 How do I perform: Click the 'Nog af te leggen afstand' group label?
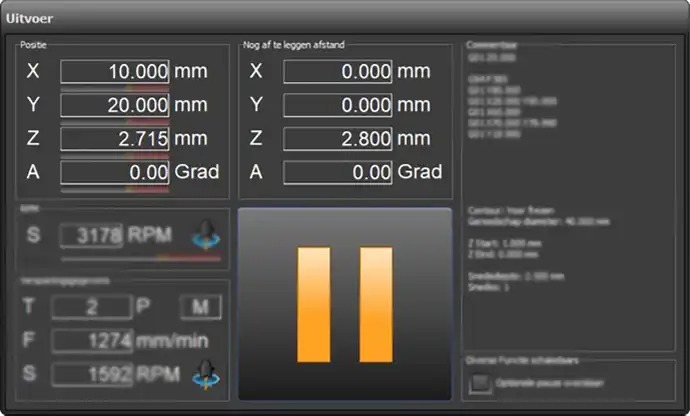(294, 44)
